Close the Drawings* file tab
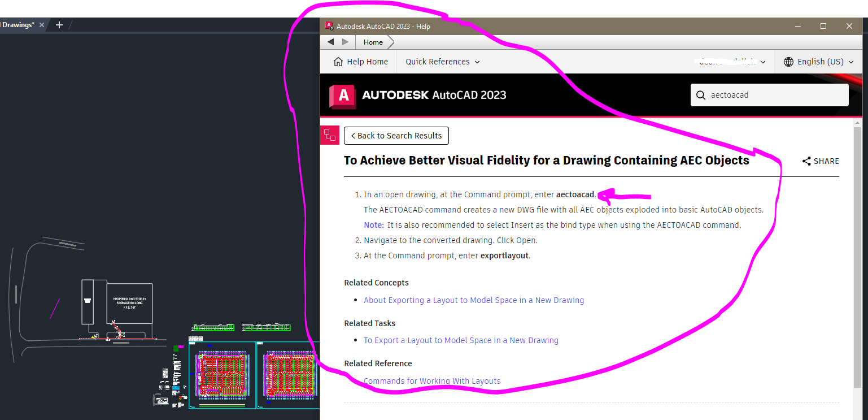Viewport: 868px width, 420px height. click(42, 25)
